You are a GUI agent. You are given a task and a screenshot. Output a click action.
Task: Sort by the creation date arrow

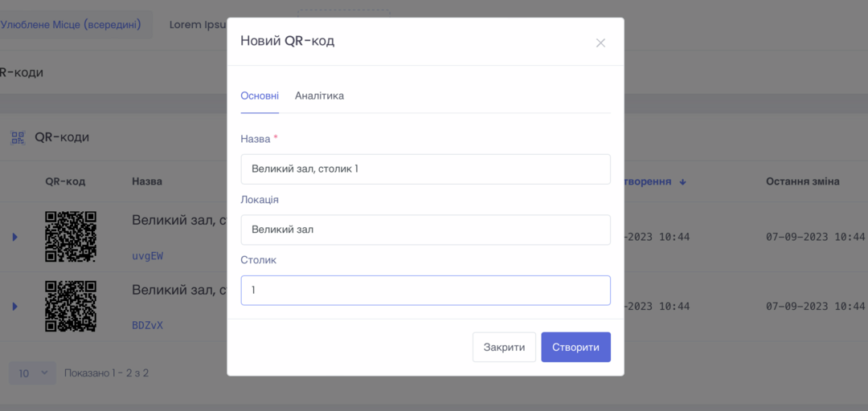[682, 182]
